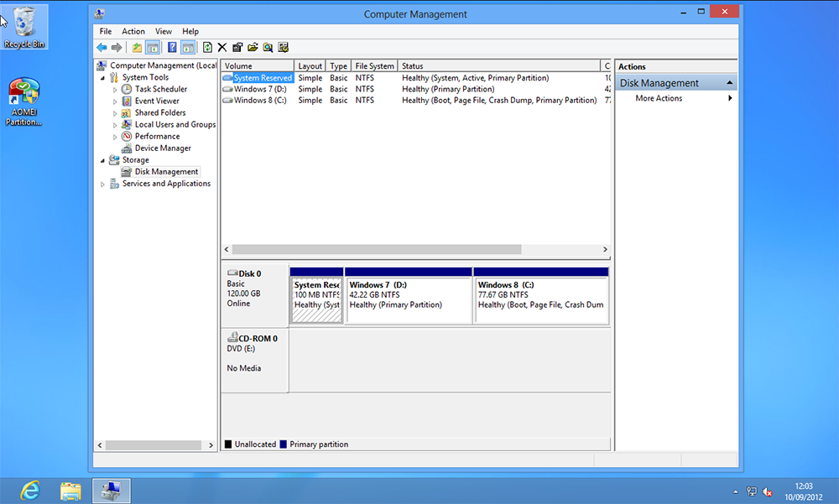Click blue Primary partition legend swatch
839x504 pixels.
click(283, 444)
